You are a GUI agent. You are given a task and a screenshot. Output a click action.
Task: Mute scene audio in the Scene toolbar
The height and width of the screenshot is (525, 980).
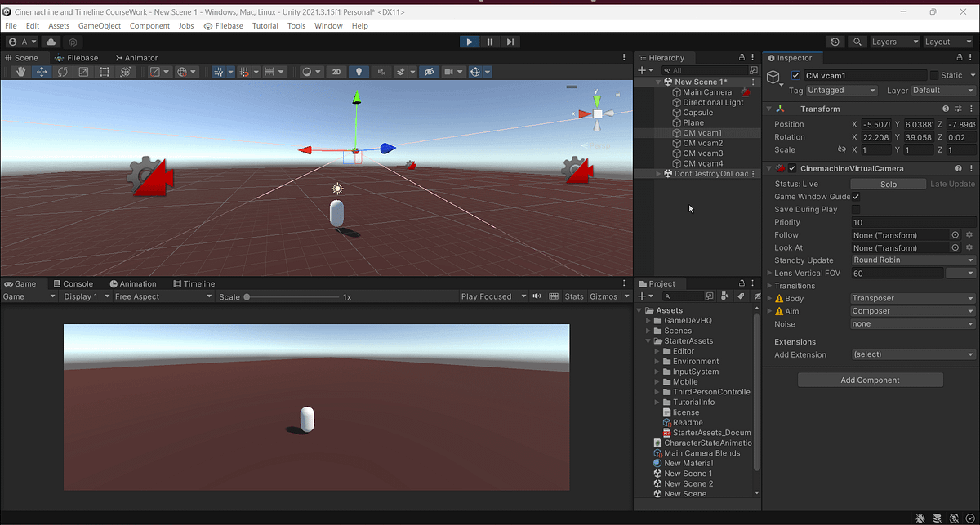click(381, 72)
